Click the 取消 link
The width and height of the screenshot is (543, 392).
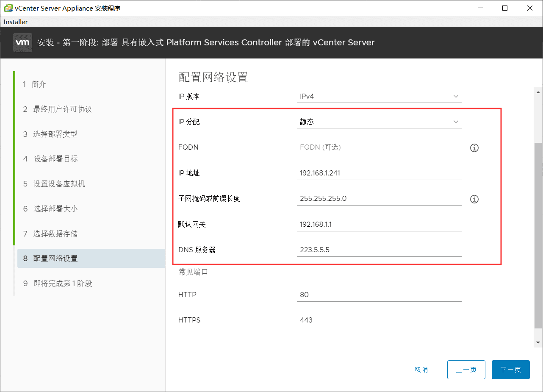pyautogui.click(x=421, y=370)
